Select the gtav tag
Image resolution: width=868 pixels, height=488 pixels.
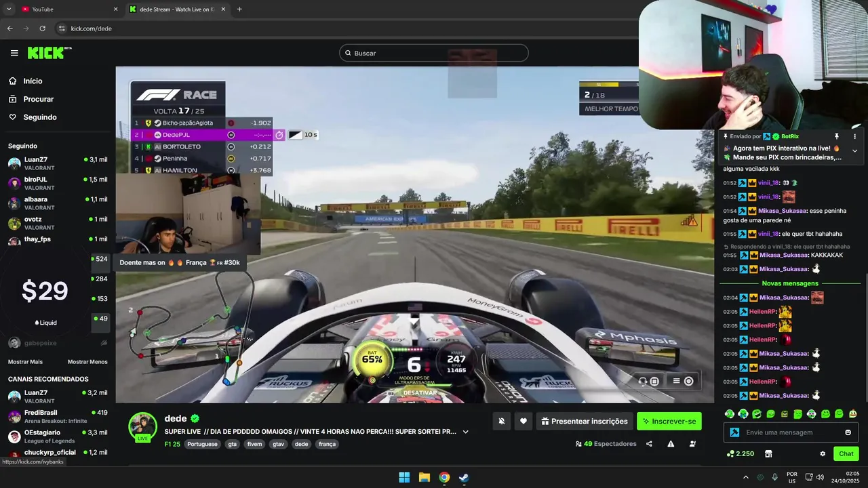pyautogui.click(x=278, y=445)
